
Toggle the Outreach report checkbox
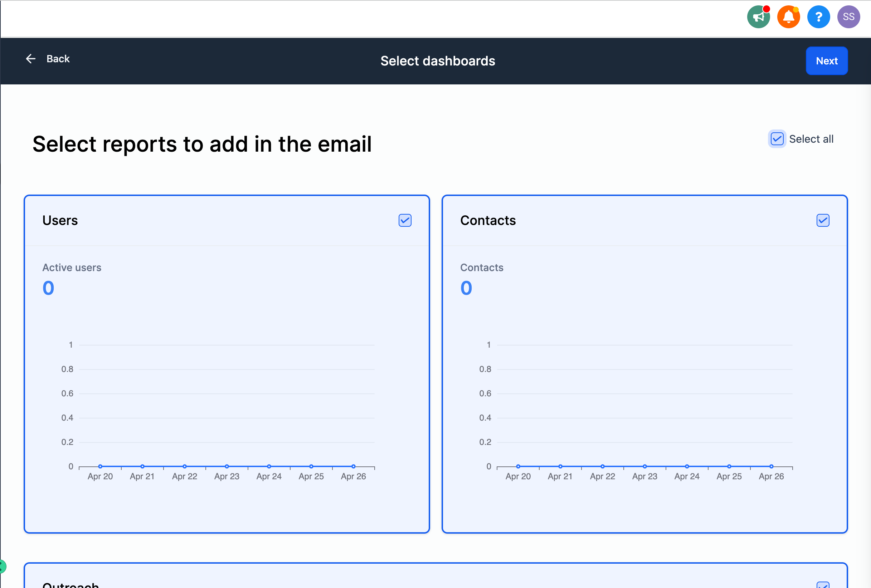tap(823, 585)
